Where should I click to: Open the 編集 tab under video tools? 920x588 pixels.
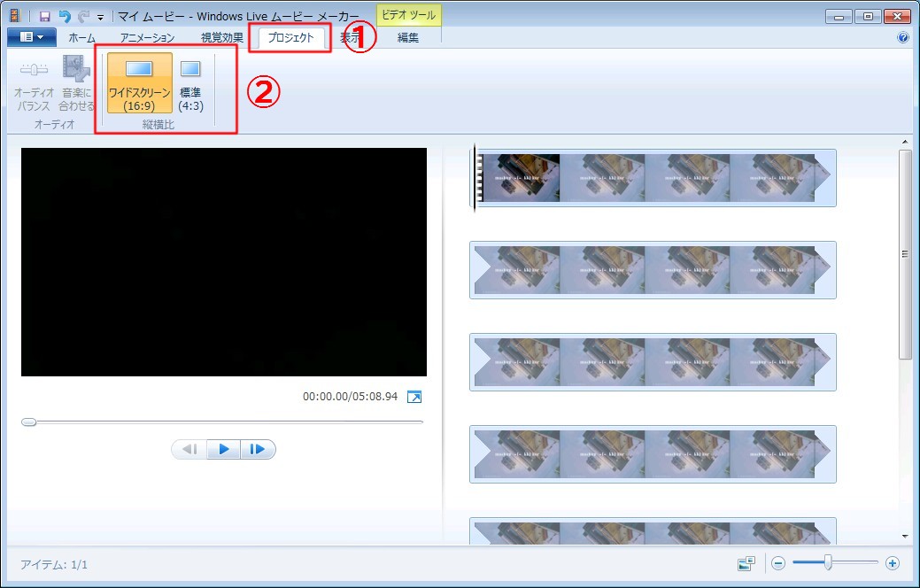point(408,38)
